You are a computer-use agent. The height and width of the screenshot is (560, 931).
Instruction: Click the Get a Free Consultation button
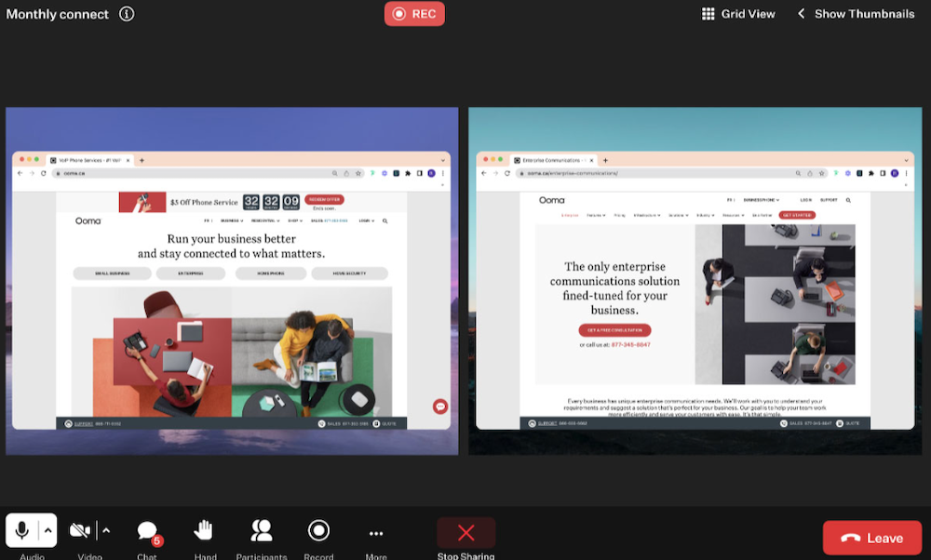[614, 330]
